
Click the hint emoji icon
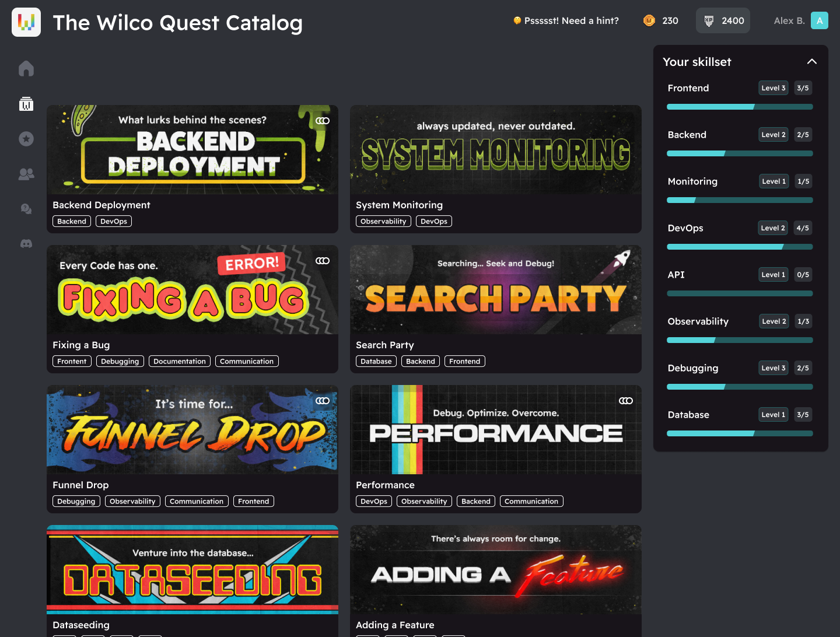pos(517,20)
